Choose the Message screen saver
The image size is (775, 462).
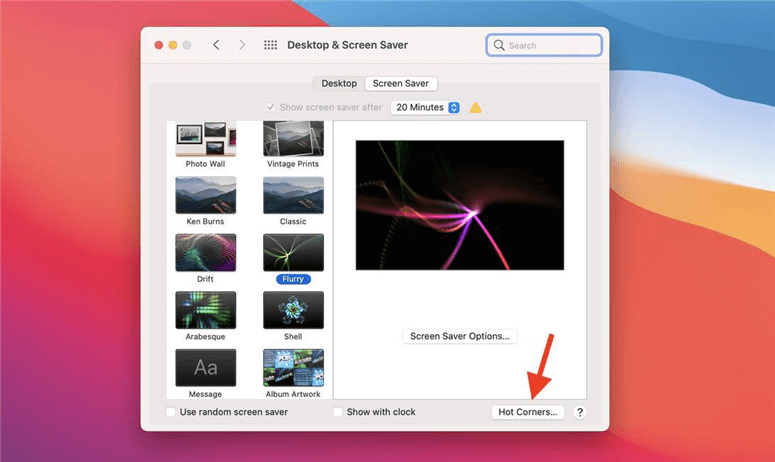[x=206, y=368]
